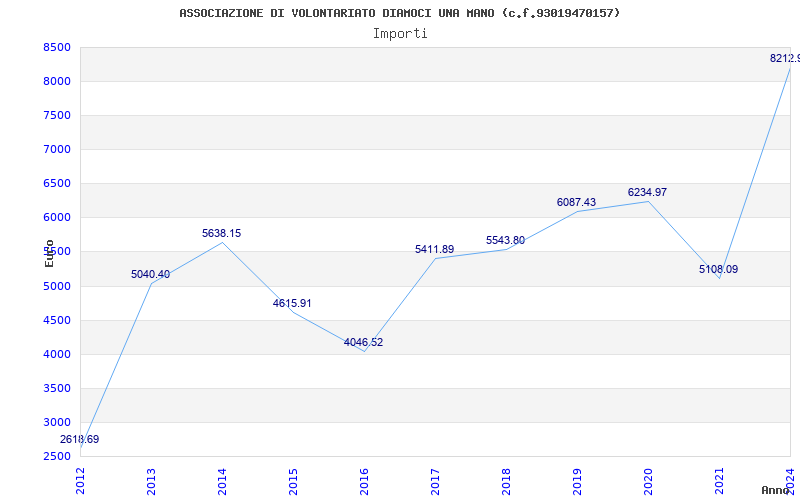Image resolution: width=800 pixels, height=500 pixels.
Task: Click the y-axis tick 3500
Action: (57, 388)
